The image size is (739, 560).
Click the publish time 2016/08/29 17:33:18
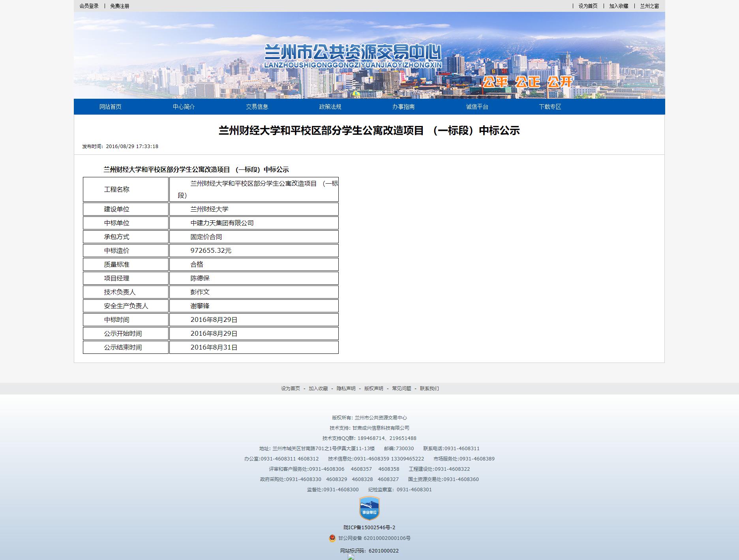pyautogui.click(x=132, y=147)
